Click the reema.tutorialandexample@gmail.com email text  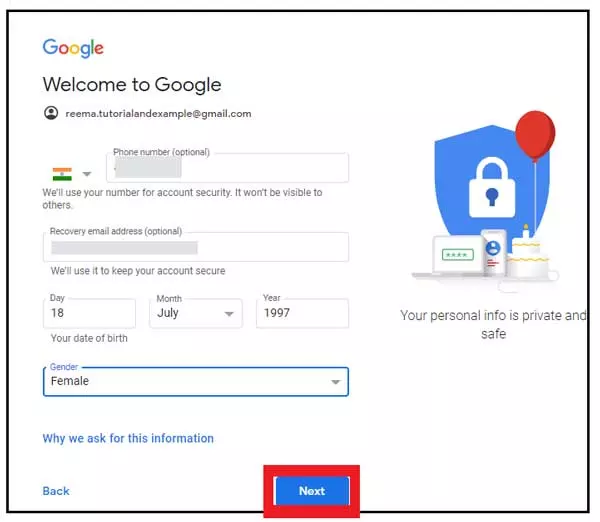coord(158,114)
